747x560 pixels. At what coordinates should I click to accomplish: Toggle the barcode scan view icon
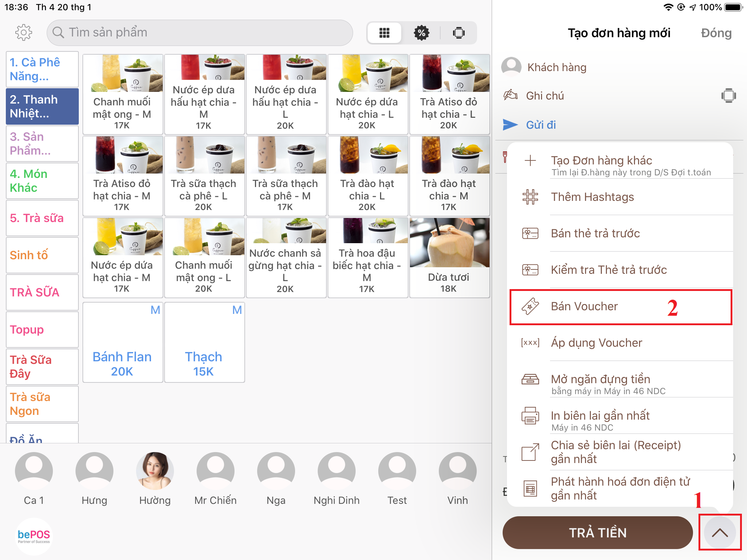pyautogui.click(x=458, y=33)
